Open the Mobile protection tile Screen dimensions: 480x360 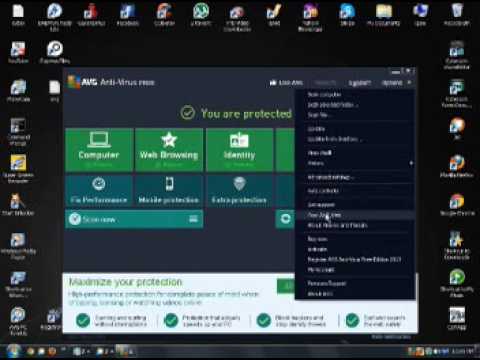point(169,191)
